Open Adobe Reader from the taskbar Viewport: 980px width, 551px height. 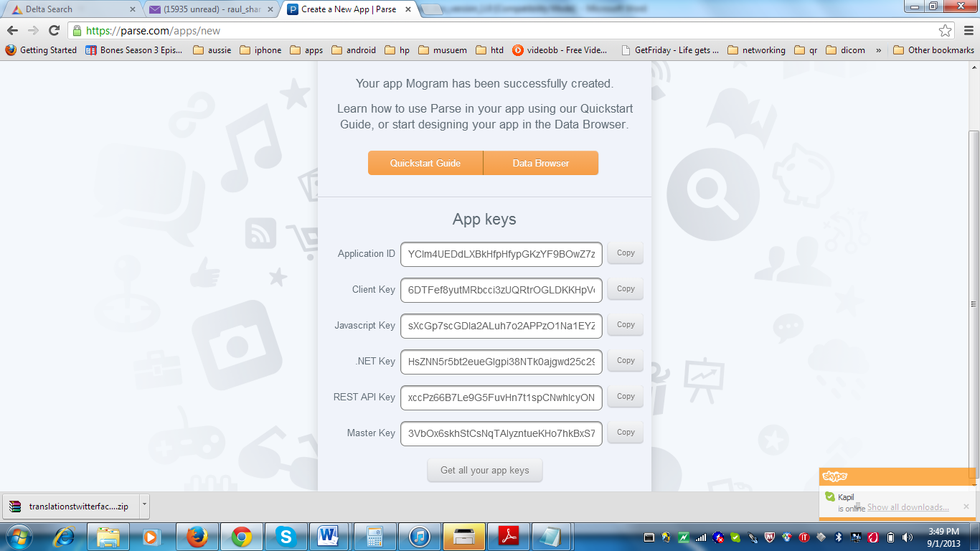pos(508,536)
